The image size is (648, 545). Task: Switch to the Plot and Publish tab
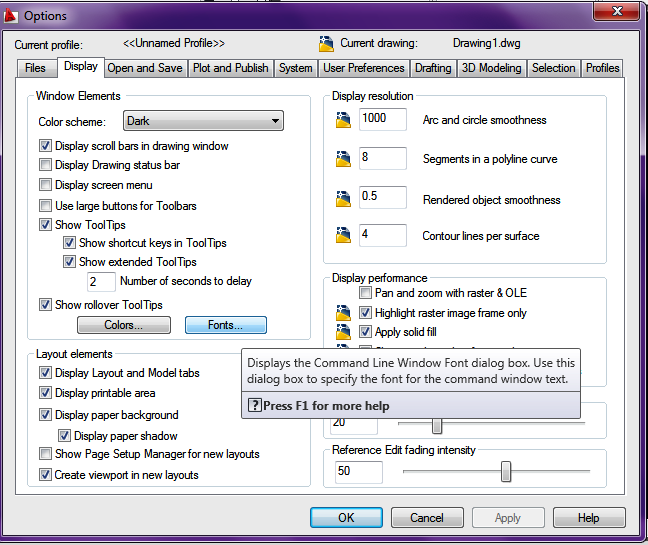click(x=231, y=68)
